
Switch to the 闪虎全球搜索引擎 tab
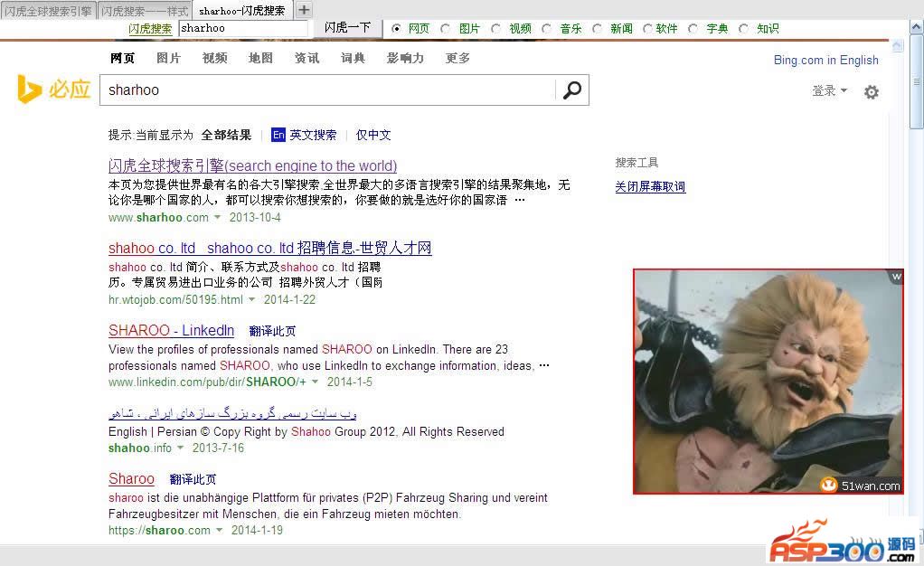pos(48,11)
